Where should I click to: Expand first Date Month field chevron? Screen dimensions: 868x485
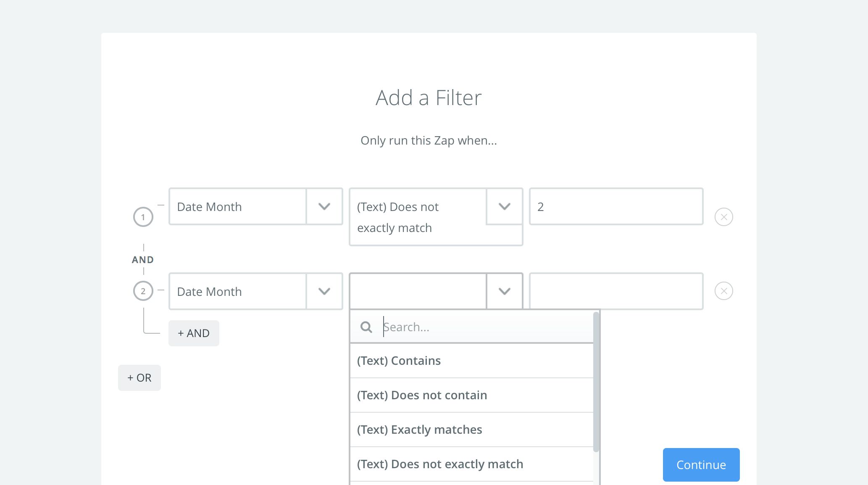[x=324, y=206]
